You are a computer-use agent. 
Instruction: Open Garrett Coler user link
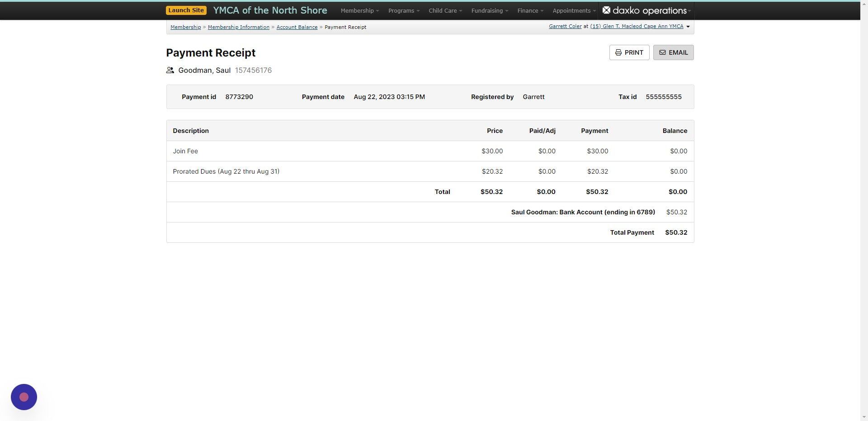(x=565, y=26)
